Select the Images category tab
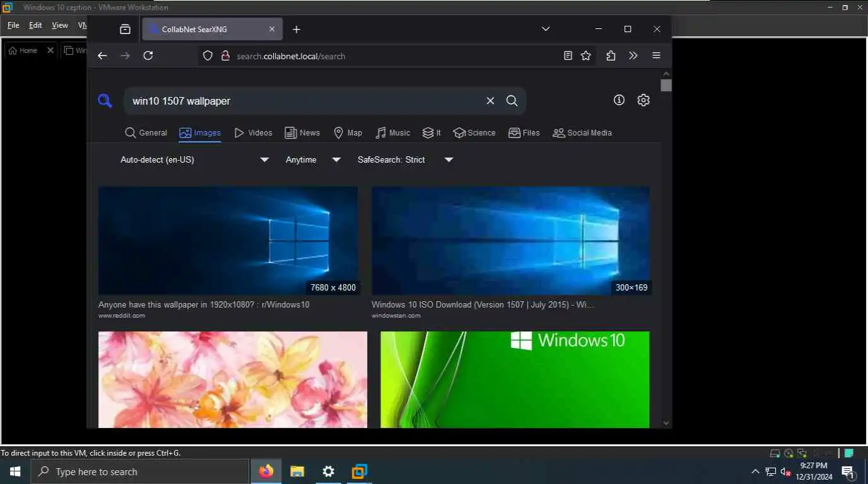Viewport: 868px width, 484px height. pos(200,132)
